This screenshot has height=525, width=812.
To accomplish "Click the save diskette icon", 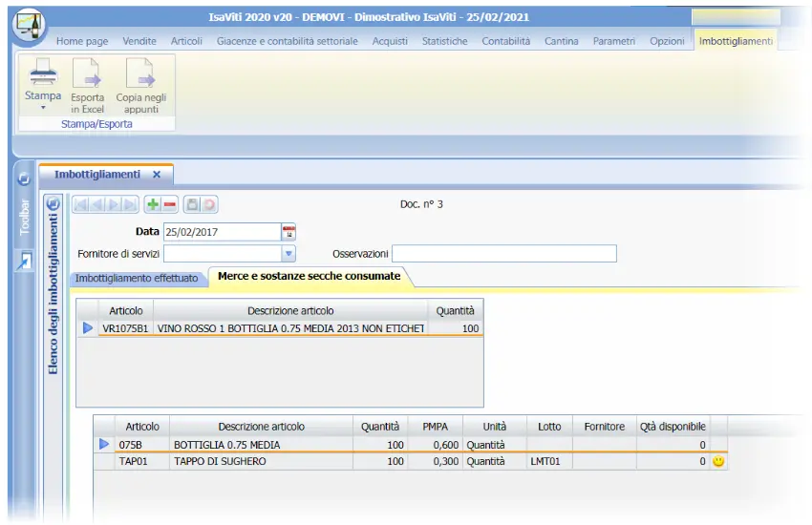I will 192,205.
